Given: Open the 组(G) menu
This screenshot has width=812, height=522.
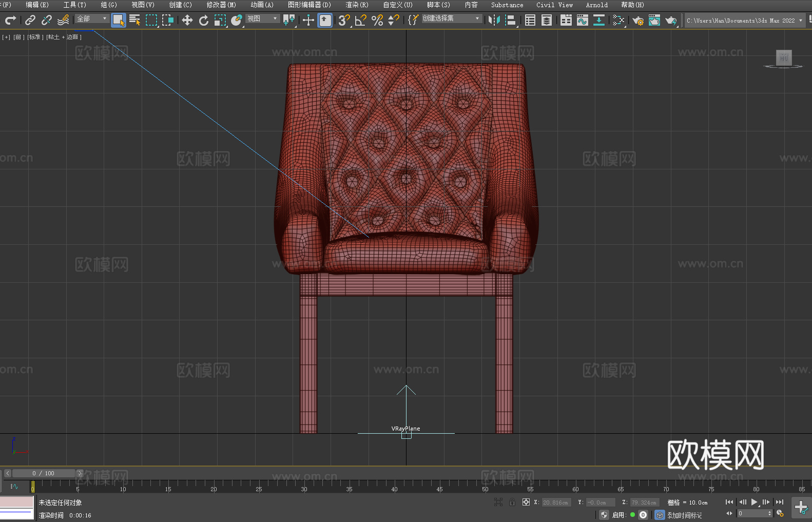Looking at the screenshot, I should [108, 5].
